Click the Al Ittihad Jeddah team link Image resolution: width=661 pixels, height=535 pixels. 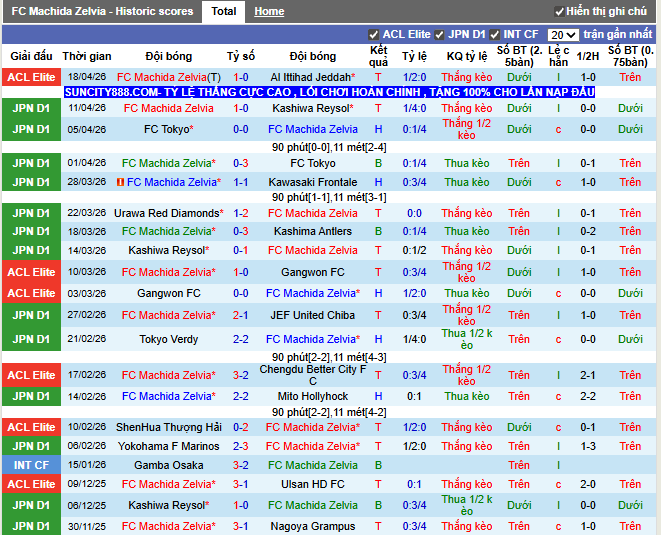click(311, 77)
